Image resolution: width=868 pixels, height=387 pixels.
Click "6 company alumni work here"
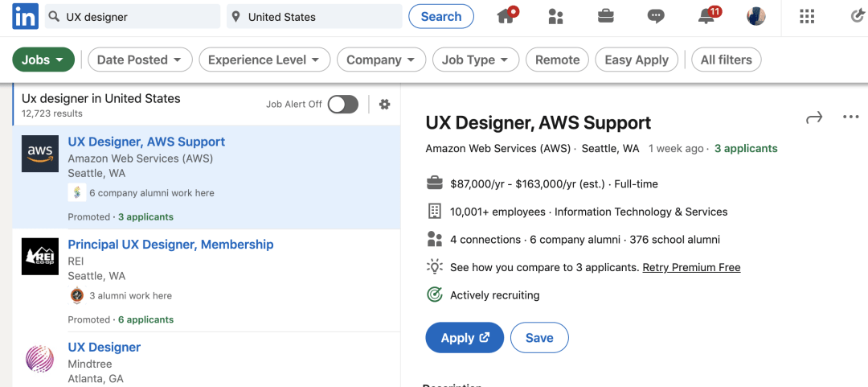(x=152, y=193)
